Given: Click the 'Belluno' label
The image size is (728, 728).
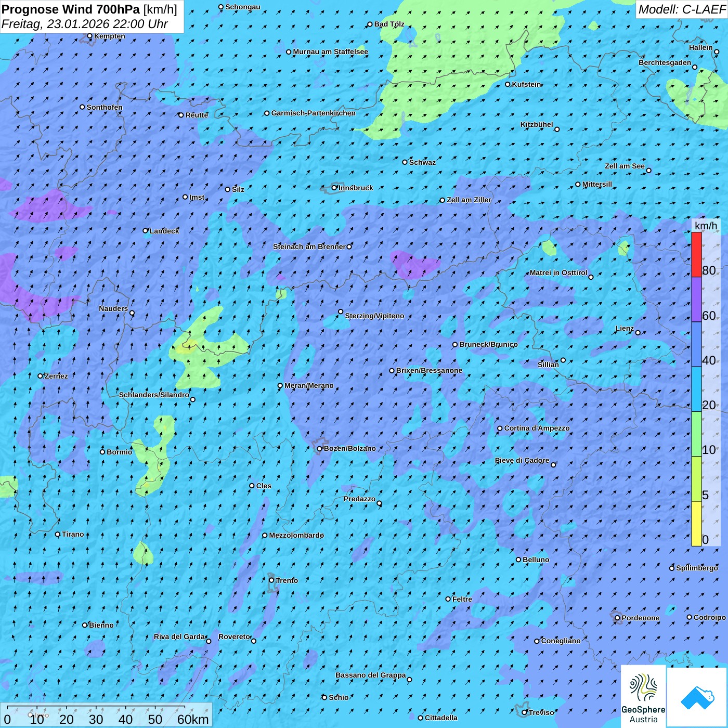Looking at the screenshot, I should click(x=536, y=560).
